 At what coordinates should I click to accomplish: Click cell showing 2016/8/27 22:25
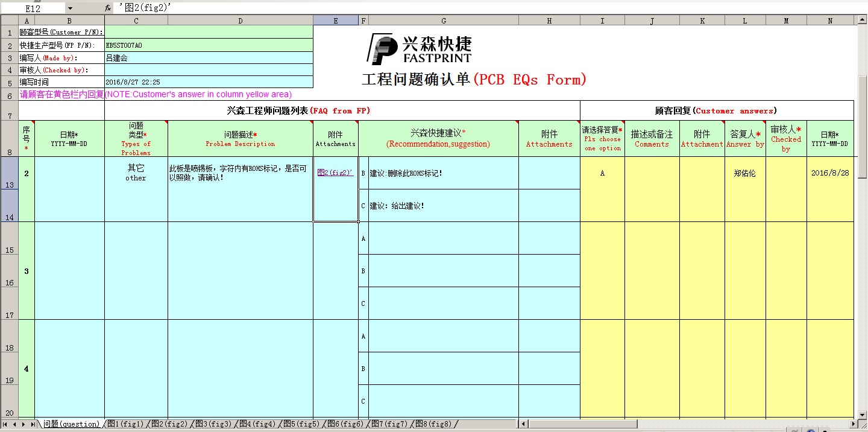coord(209,82)
